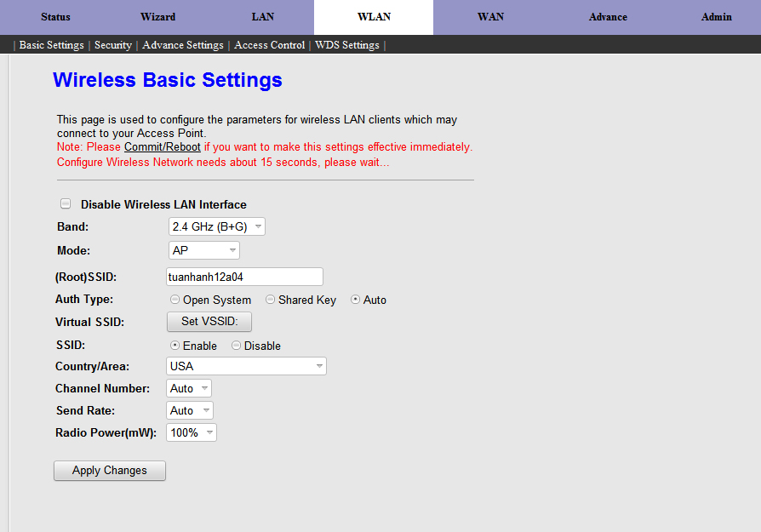The height and width of the screenshot is (532, 761).
Task: Open the Status tab
Action: (55, 17)
